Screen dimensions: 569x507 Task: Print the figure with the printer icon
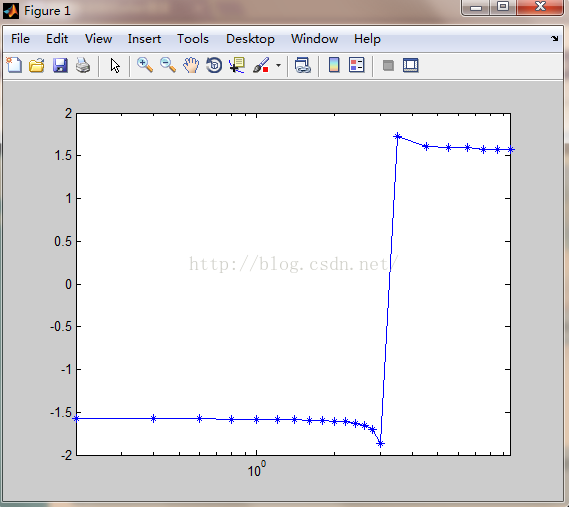[x=83, y=66]
